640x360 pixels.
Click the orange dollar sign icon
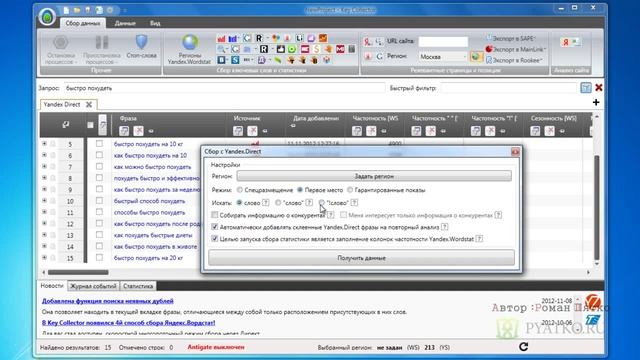coord(316,49)
